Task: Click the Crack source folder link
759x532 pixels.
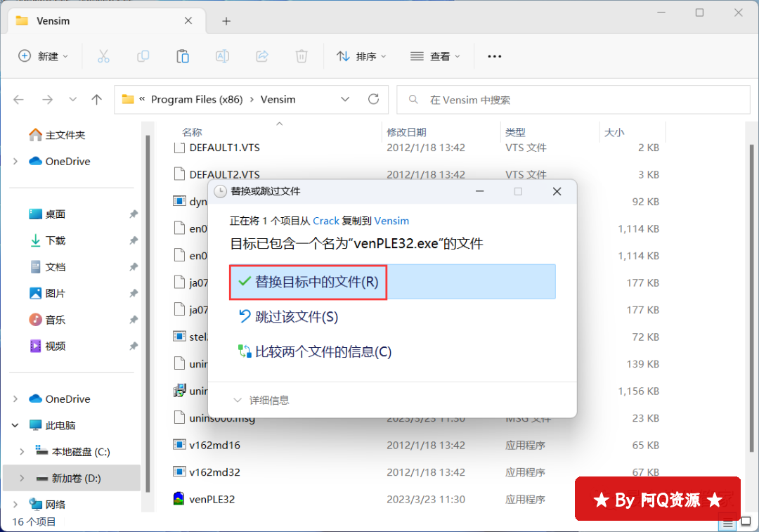Action: coord(326,221)
